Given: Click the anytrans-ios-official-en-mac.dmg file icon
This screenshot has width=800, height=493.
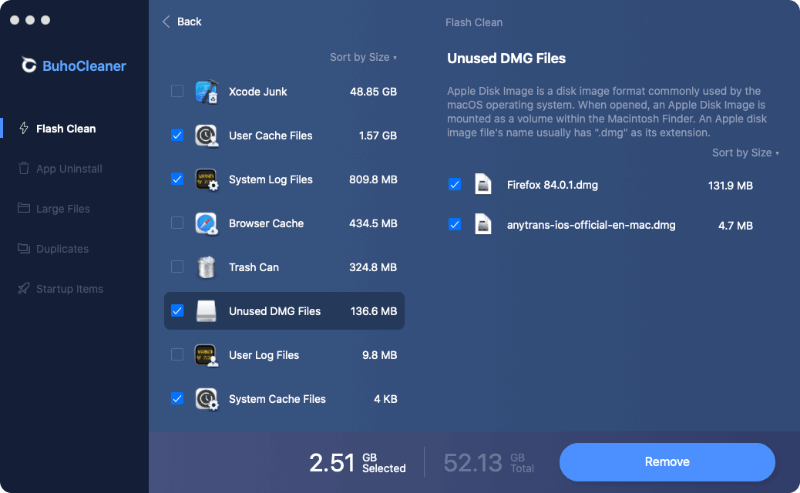Looking at the screenshot, I should click(483, 225).
